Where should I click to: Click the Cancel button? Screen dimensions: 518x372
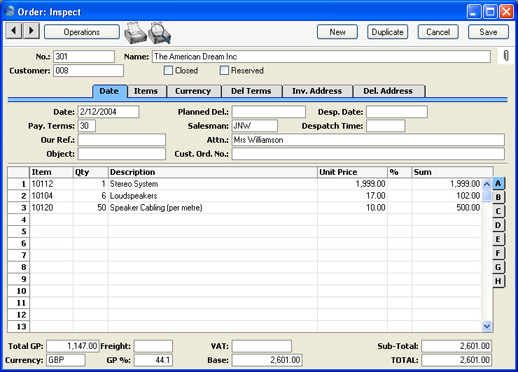pos(438,32)
